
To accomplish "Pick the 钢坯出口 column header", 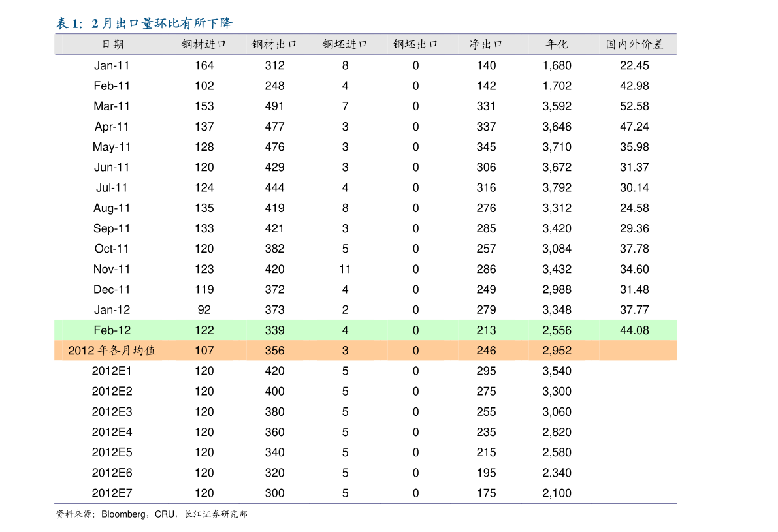I will pyautogui.click(x=416, y=44).
